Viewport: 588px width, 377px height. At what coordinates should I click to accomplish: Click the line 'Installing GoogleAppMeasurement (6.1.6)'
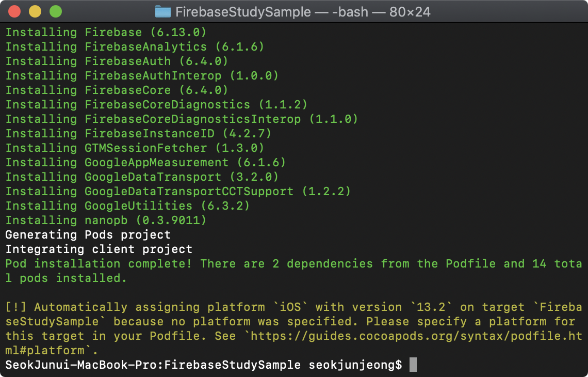click(x=146, y=162)
